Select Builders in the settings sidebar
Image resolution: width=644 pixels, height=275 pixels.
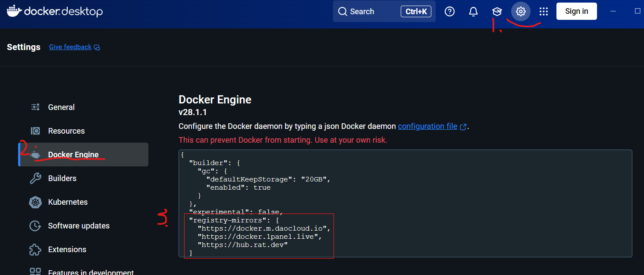[83, 178]
